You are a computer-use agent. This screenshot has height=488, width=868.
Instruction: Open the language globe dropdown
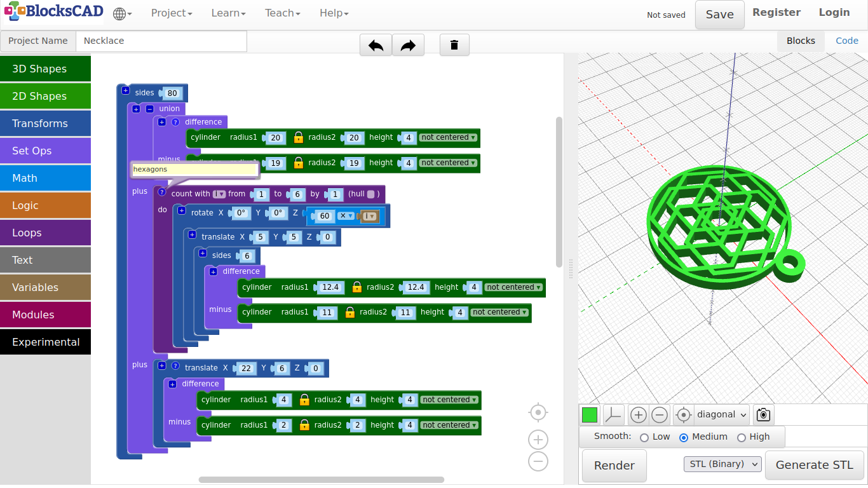[x=122, y=13]
